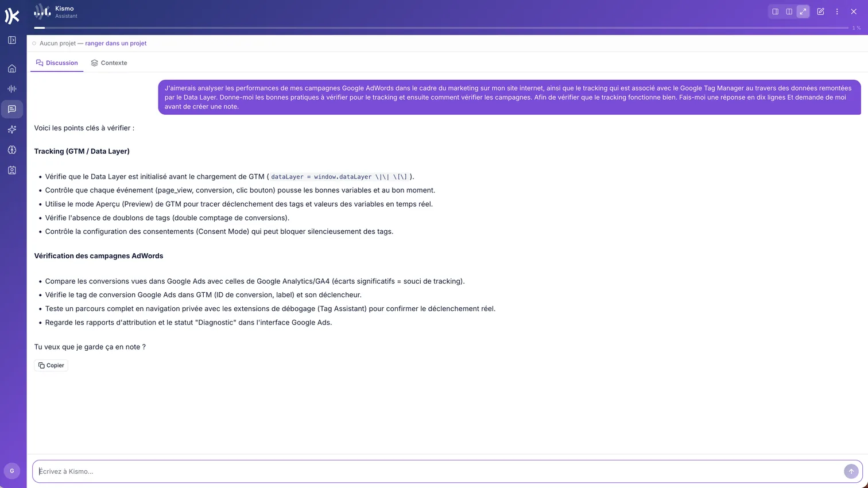Click the dataLayer inline code snippet
Viewport: 868px width, 488px height.
339,177
